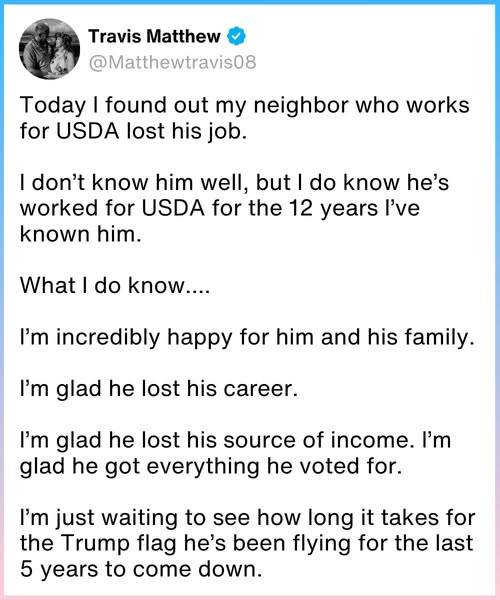Click the words "known him."
The width and height of the screenshot is (500, 600).
point(81,233)
